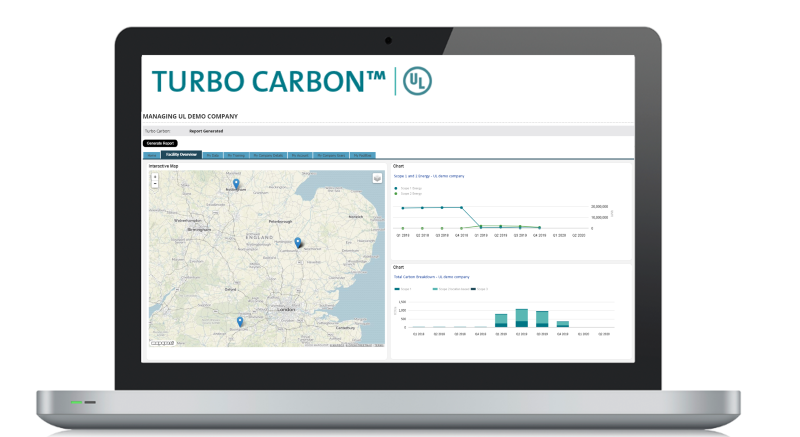Zoom out on the interactive map
800x437 pixels.
155,184
